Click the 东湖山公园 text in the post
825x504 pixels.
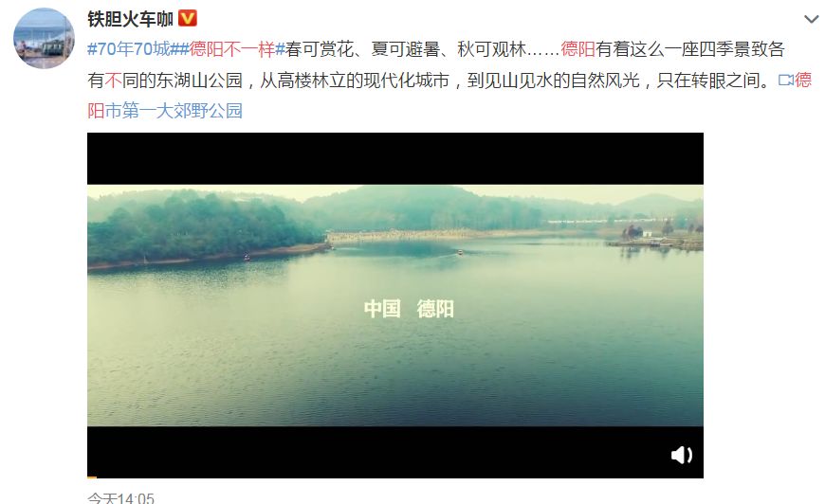(199, 80)
